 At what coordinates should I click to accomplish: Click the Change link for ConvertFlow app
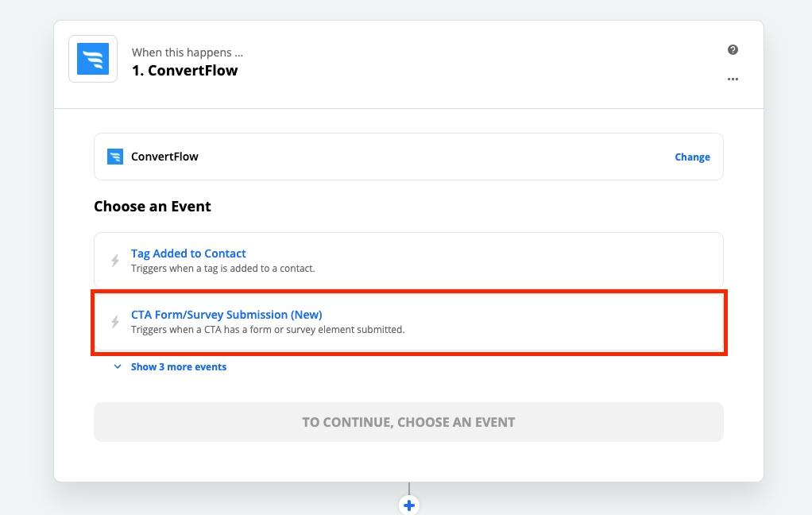(x=692, y=157)
